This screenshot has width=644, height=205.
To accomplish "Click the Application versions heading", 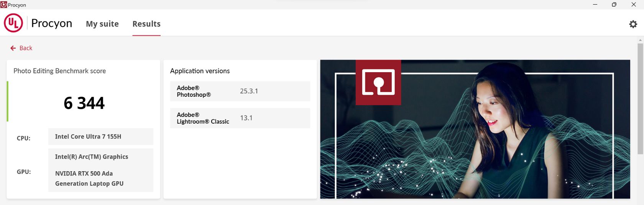I will coord(200,71).
